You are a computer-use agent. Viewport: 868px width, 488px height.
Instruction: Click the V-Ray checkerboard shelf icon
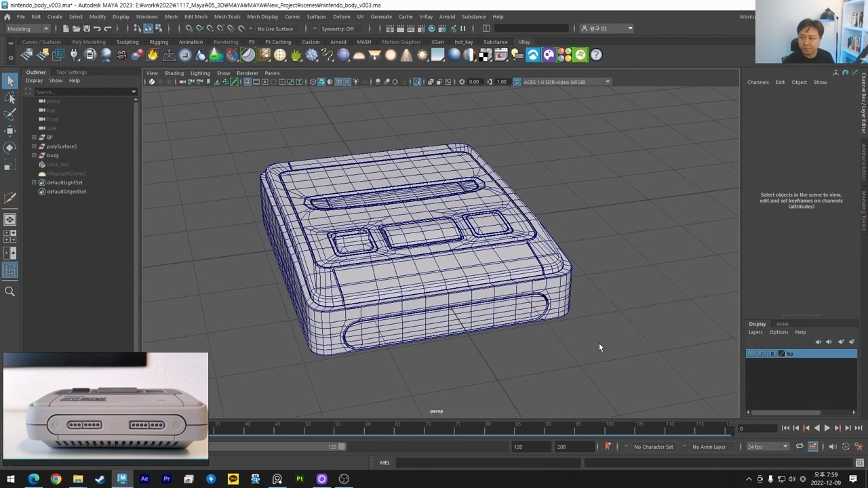[x=485, y=55]
